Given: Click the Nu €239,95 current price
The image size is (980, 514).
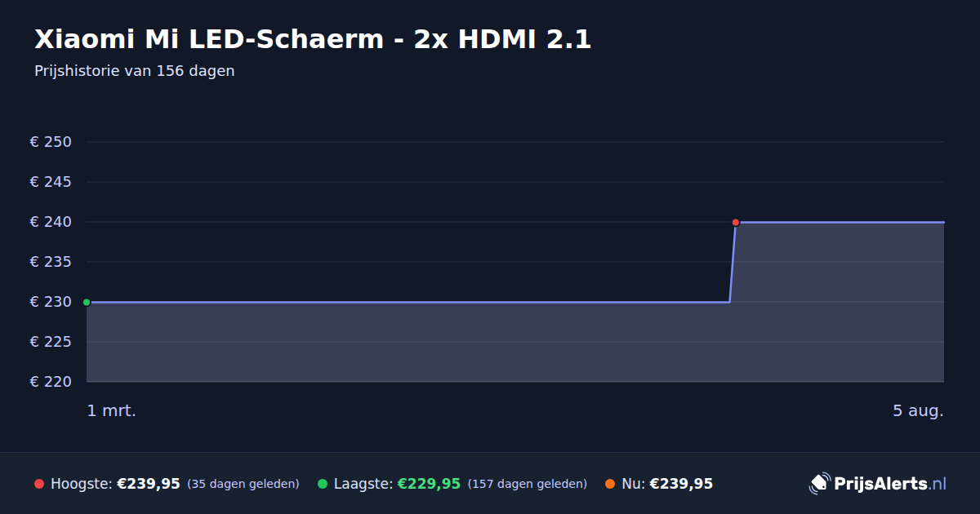Looking at the screenshot, I should tap(681, 484).
